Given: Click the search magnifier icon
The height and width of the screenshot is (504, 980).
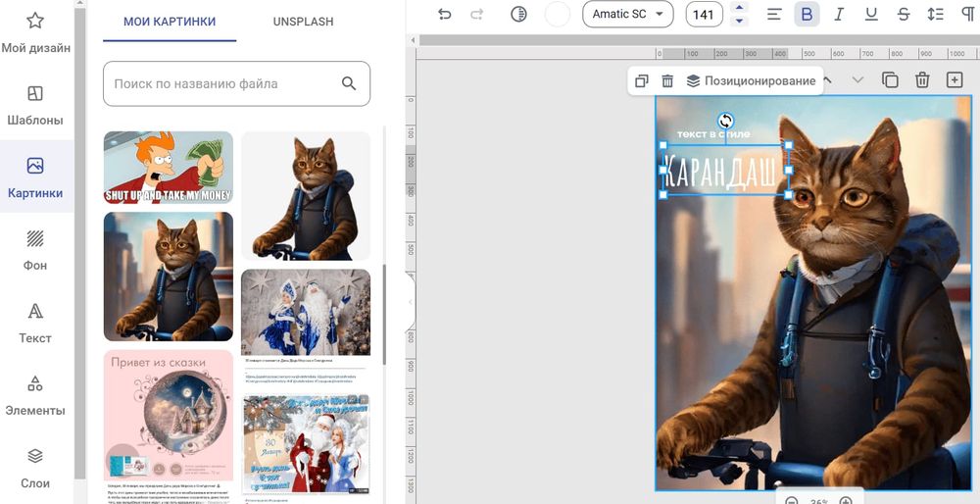Looking at the screenshot, I should [x=349, y=84].
